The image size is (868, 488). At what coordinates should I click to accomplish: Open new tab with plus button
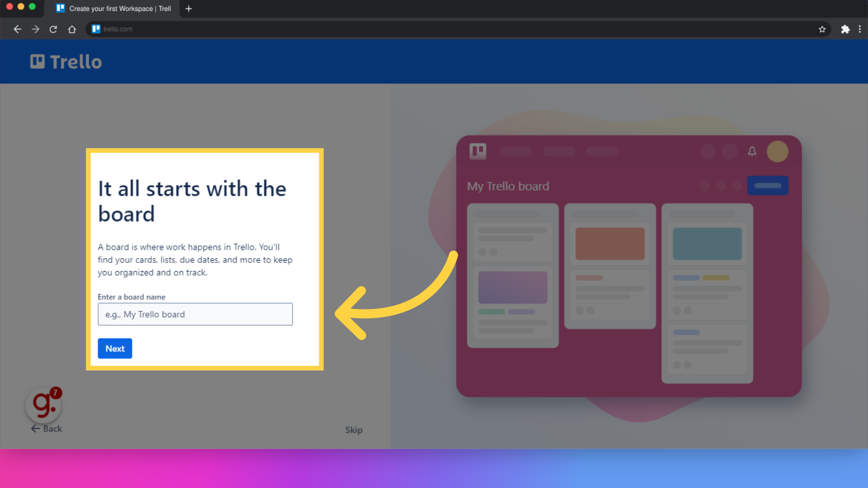[x=189, y=8]
